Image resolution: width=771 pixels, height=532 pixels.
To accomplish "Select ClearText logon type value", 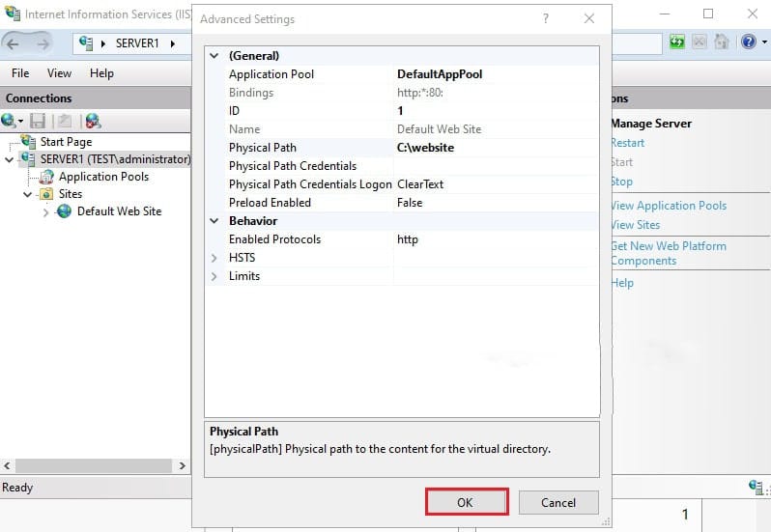I will point(497,184).
